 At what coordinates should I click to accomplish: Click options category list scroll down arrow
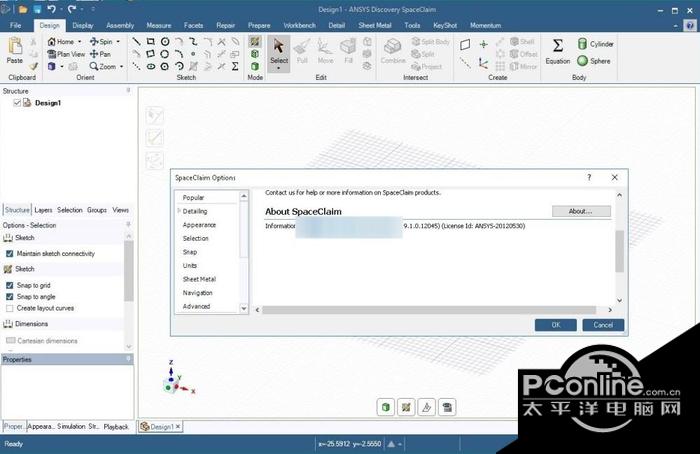click(244, 308)
